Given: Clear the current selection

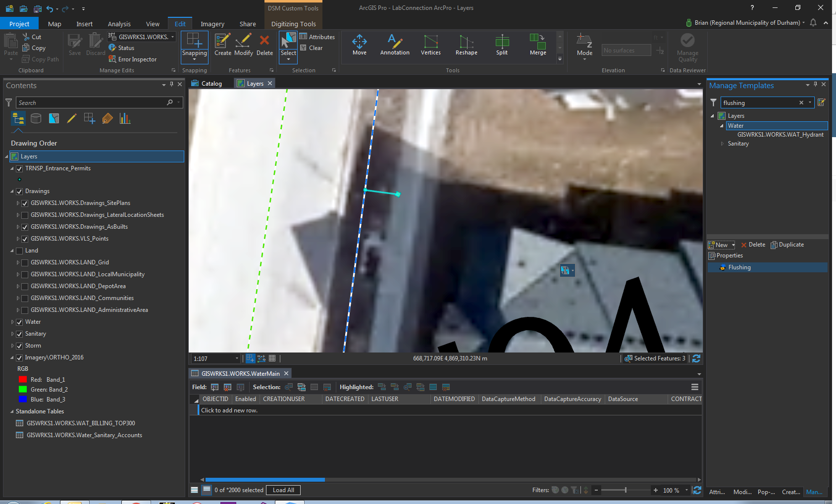Looking at the screenshot, I should tap(312, 48).
